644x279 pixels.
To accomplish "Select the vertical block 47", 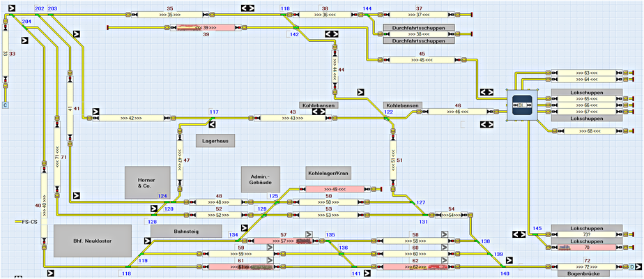I will 180,160.
